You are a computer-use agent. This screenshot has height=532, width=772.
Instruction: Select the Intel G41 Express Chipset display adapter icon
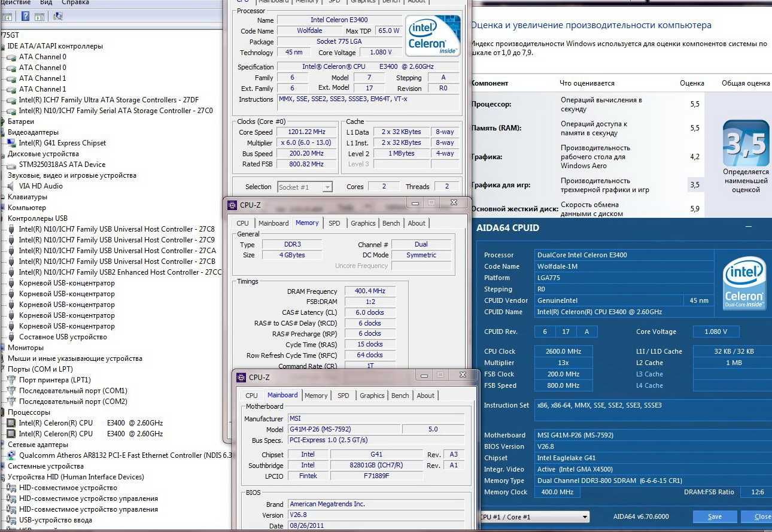click(12, 143)
